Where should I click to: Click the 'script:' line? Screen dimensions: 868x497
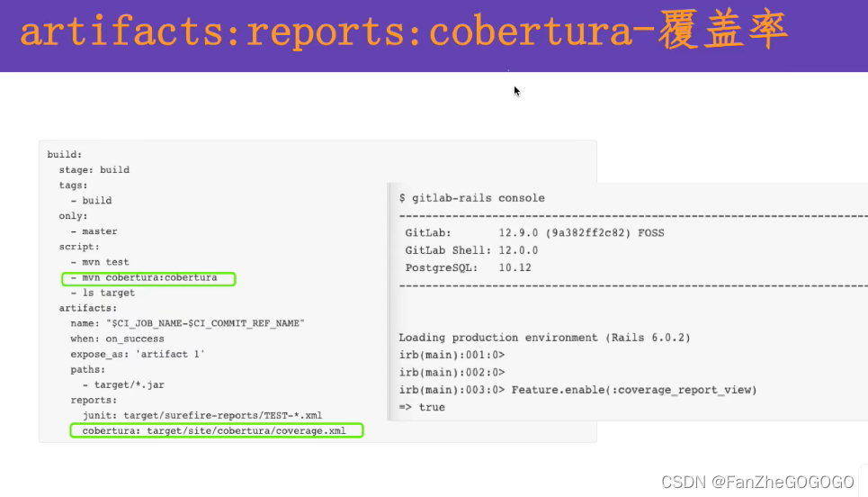[x=79, y=247]
